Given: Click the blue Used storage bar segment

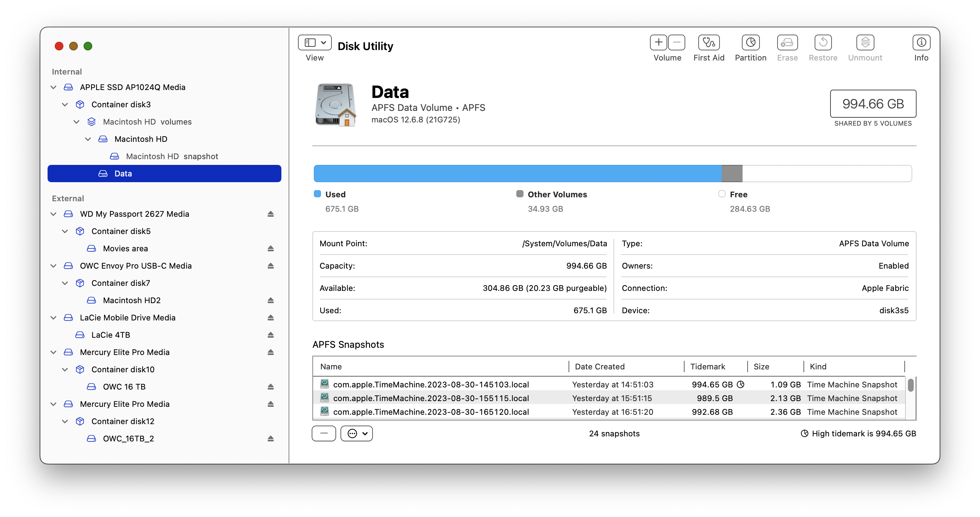Looking at the screenshot, I should coord(517,174).
